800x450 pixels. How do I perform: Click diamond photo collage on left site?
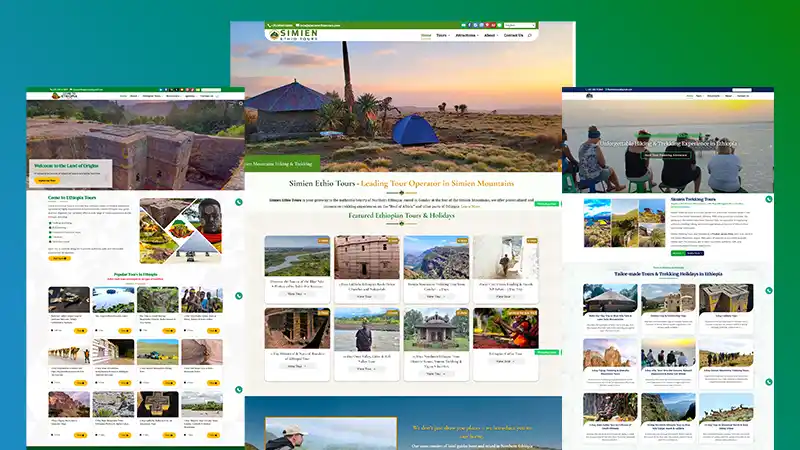pos(181,231)
